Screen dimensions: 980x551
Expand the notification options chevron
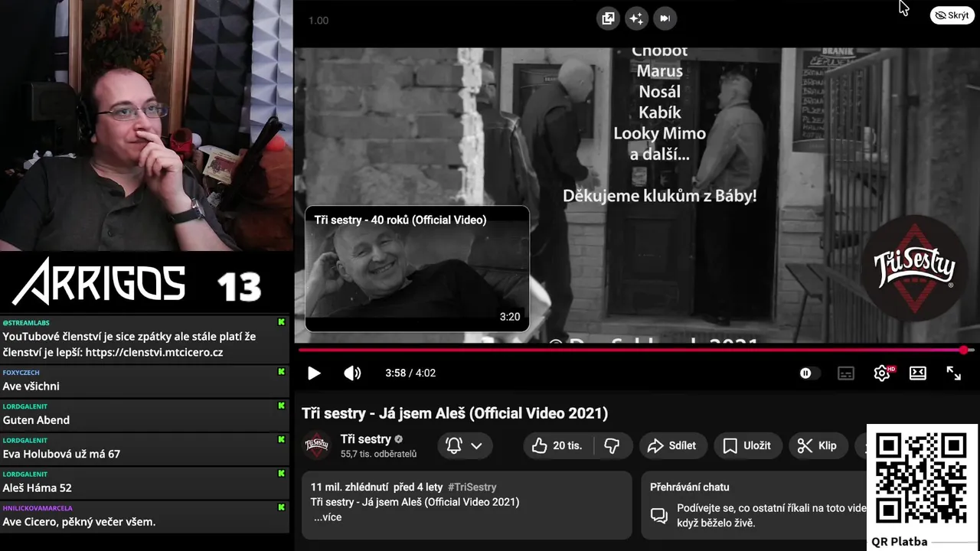click(476, 445)
